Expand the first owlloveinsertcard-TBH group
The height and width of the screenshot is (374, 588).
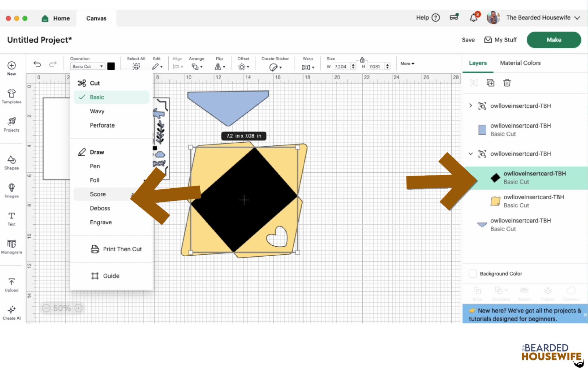(x=471, y=106)
